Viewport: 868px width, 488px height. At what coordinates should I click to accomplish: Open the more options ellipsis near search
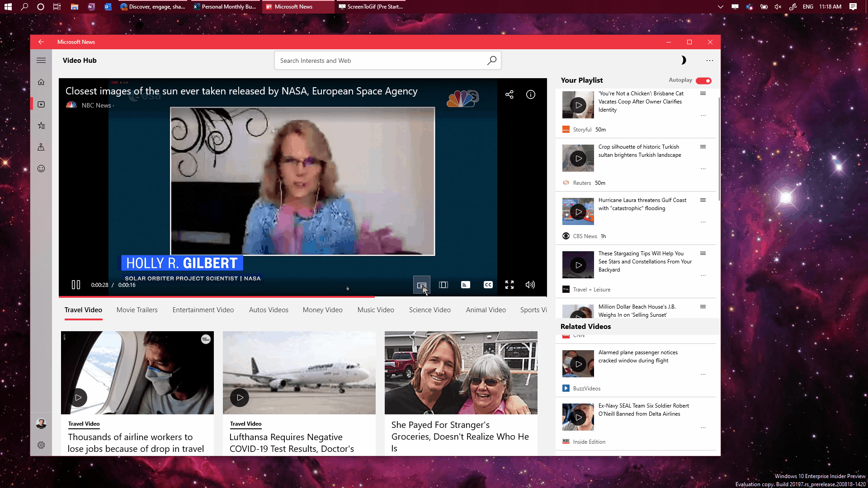[x=710, y=61]
